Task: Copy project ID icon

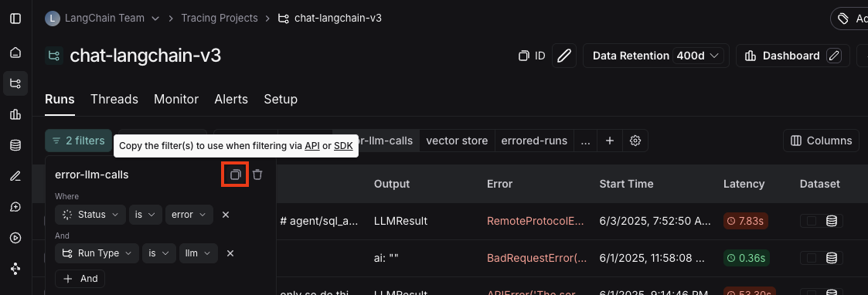Action: (523, 56)
